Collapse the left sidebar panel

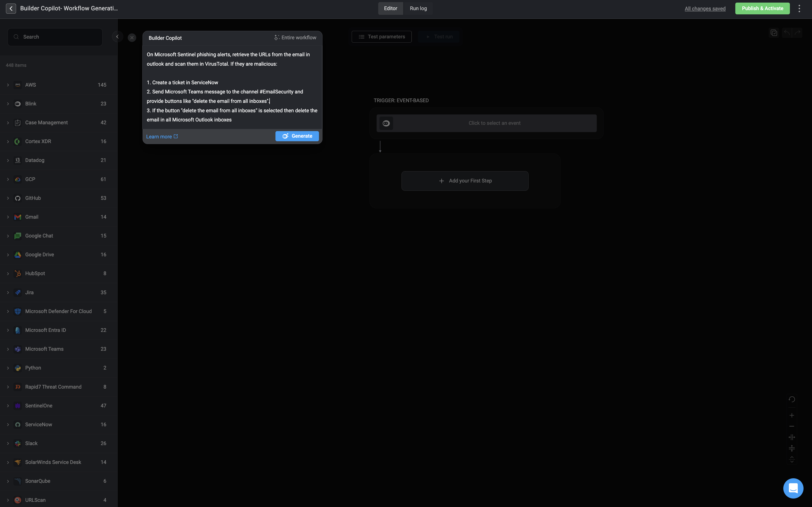click(117, 36)
